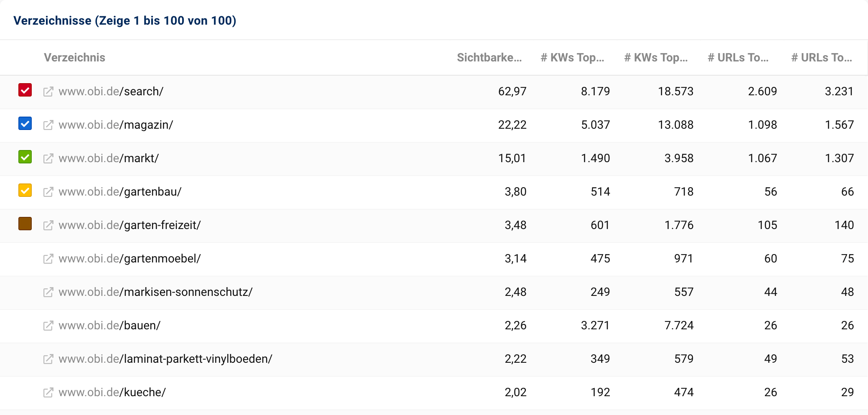
Task: Sort by the last # URLs To... column
Action: [822, 58]
